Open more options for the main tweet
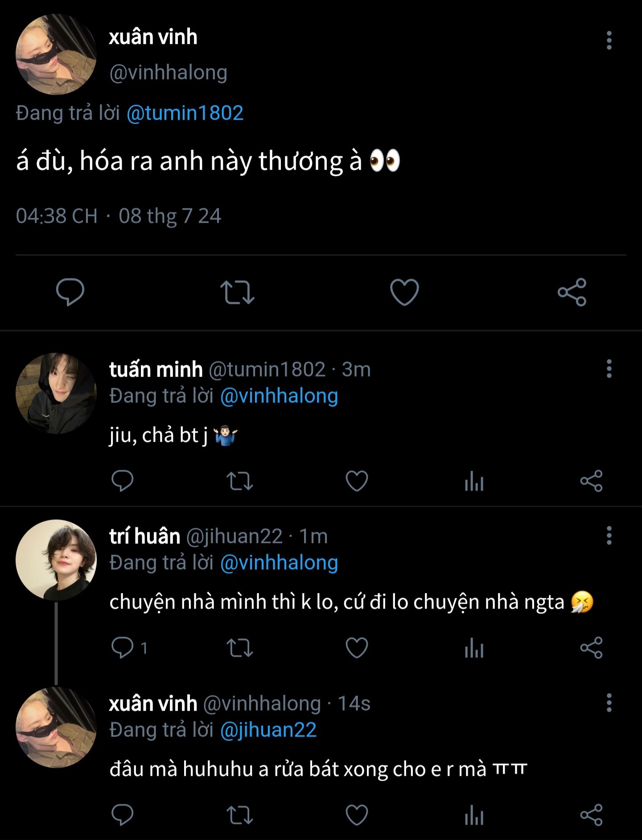 click(x=609, y=41)
